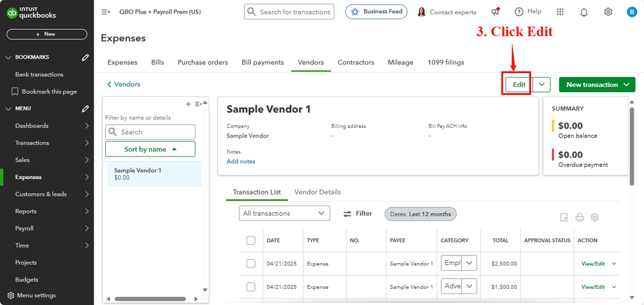Switch to the Bills tab
644x305 pixels.
[157, 63]
